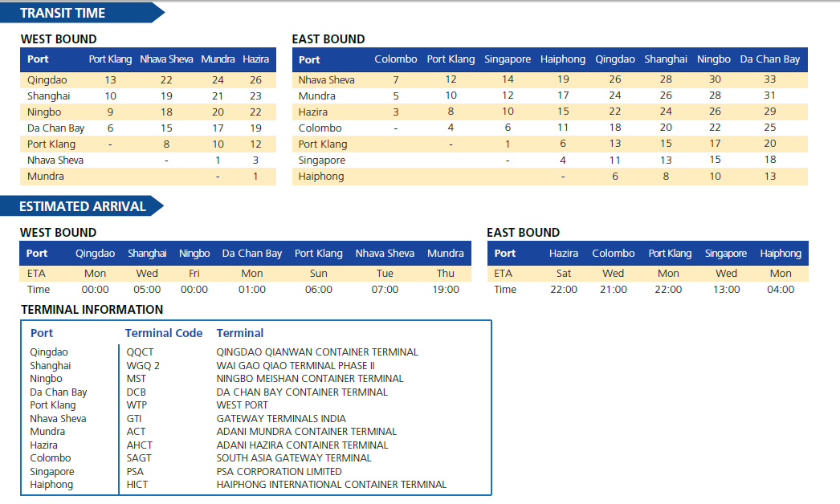Select Nhava Sheva row in East Bound transit table
840x504 pixels.
coord(326,79)
